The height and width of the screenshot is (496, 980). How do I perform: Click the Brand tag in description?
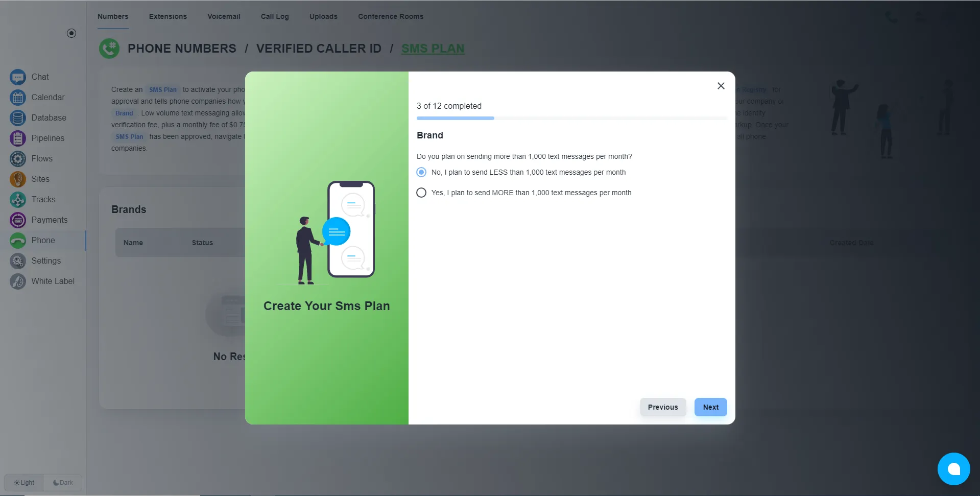coord(124,113)
